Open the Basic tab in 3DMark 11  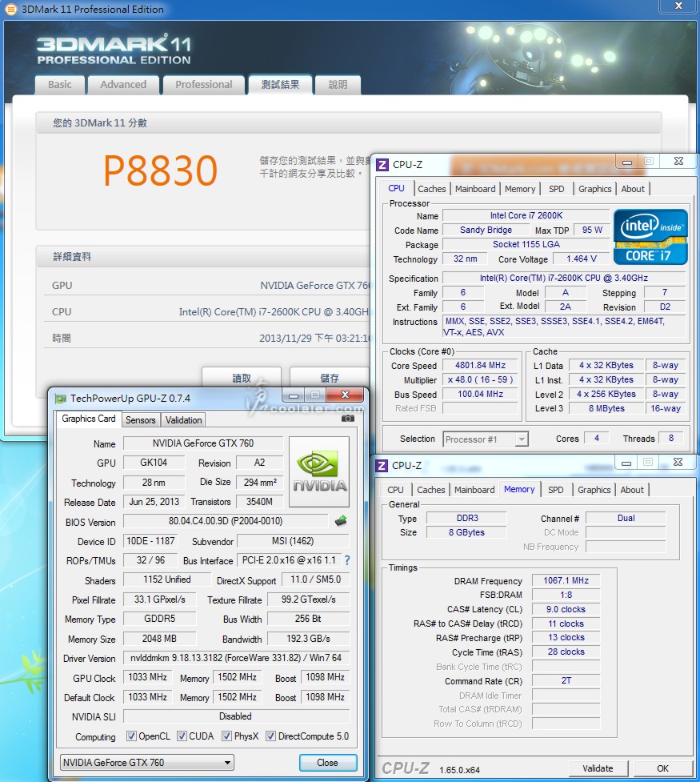point(60,84)
